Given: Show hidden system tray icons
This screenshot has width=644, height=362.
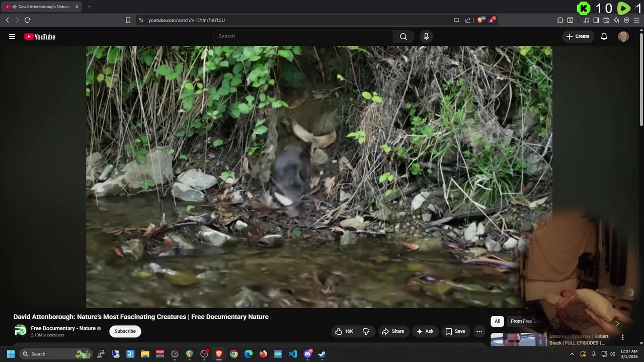Looking at the screenshot, I should [572, 354].
